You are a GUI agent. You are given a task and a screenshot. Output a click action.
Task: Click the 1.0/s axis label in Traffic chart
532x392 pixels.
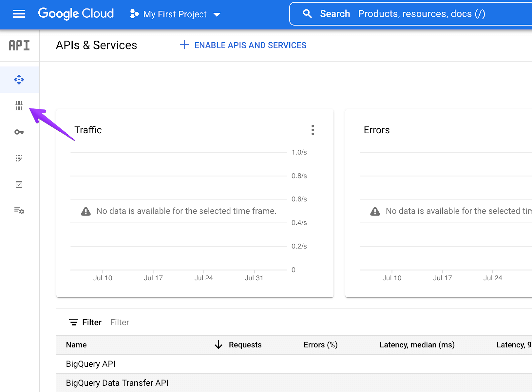pyautogui.click(x=299, y=152)
